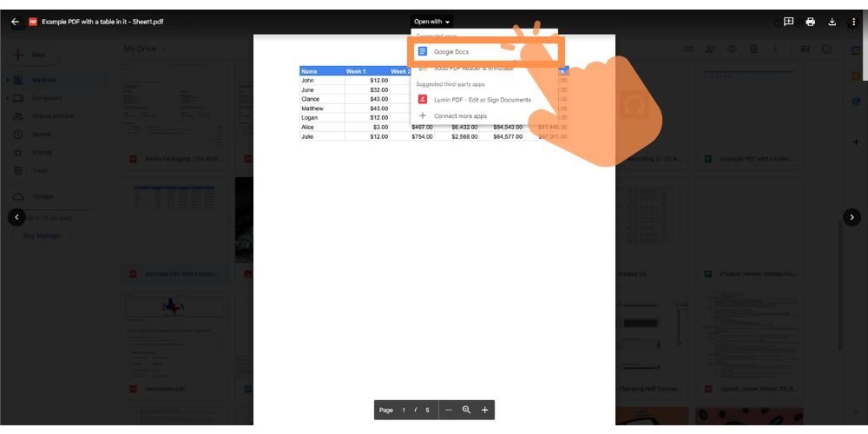
Task: Collapse the Open with dropdown
Action: 432,22
